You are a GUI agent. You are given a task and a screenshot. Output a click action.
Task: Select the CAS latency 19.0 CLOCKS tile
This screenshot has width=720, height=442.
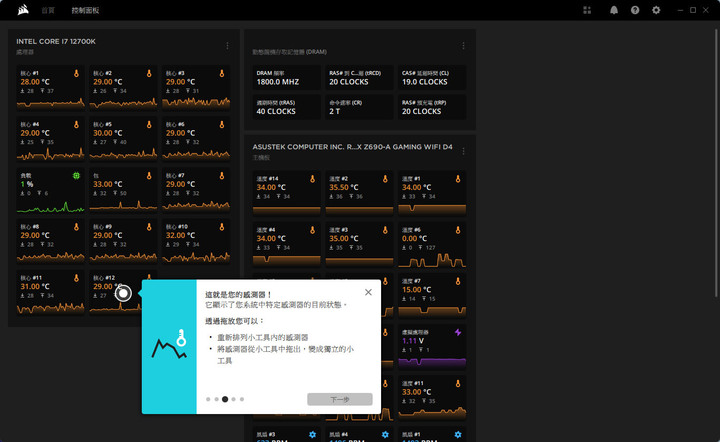[432, 78]
